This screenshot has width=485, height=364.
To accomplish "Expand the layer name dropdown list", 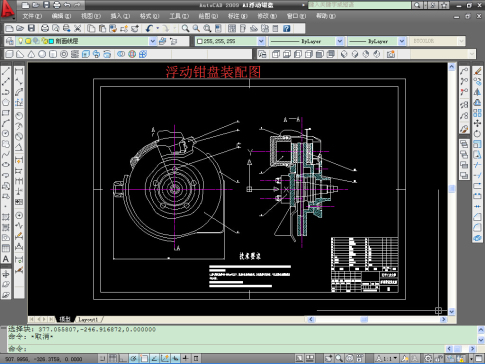I will point(152,41).
